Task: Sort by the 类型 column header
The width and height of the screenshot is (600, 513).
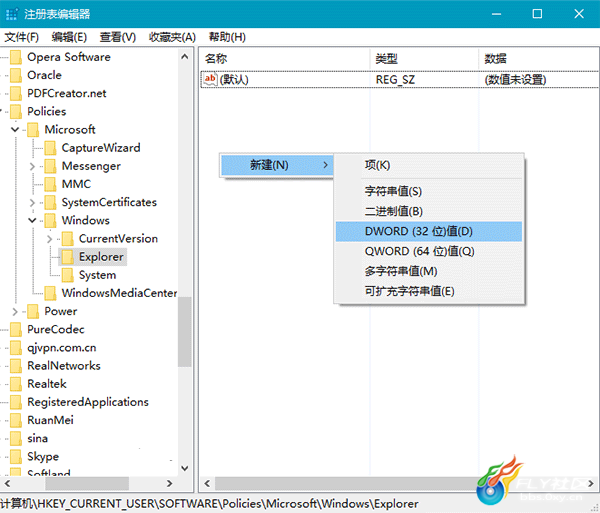Action: [x=424, y=59]
